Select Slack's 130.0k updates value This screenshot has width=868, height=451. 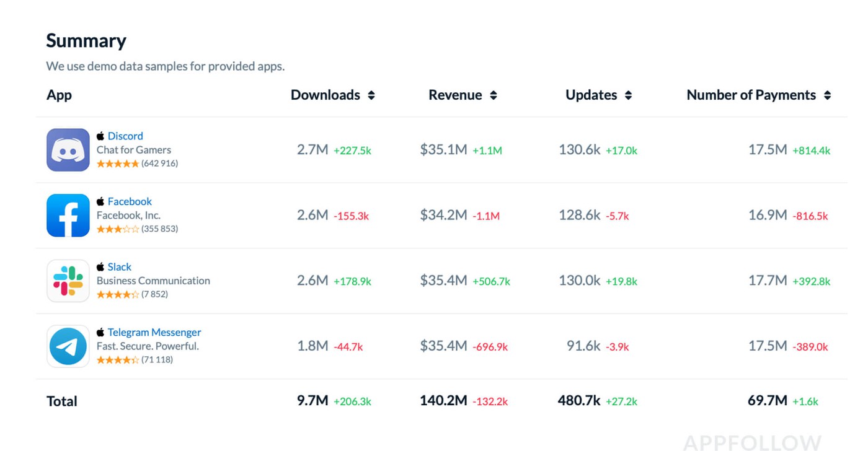[x=579, y=281]
